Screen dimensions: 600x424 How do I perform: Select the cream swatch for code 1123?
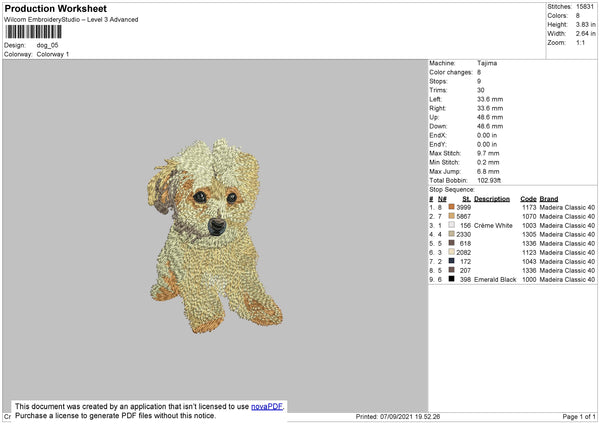452,252
